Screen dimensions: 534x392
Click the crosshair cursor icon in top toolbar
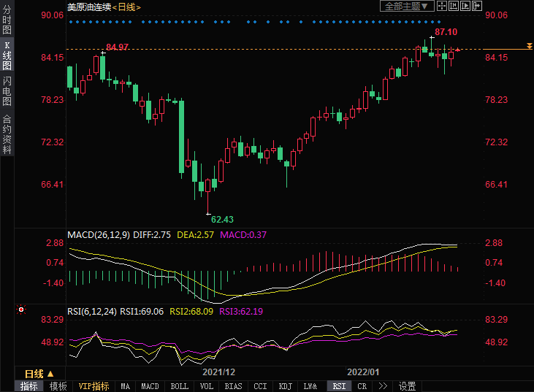click(x=442, y=6)
